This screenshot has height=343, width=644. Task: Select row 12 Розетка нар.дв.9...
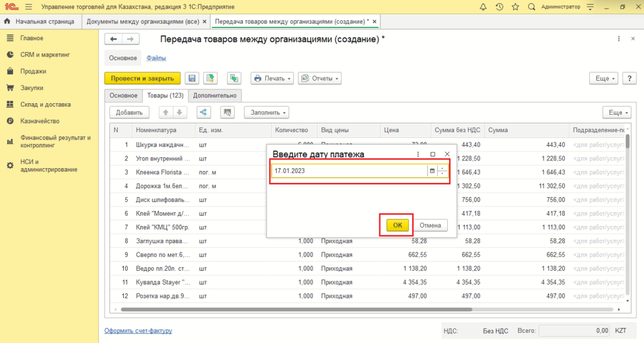pos(367,296)
